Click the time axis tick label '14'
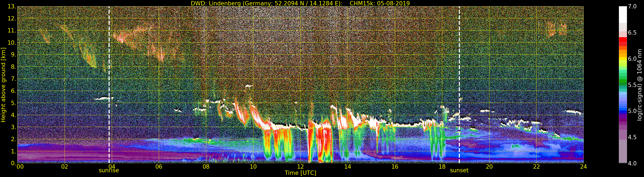644x177 pixels. point(347,166)
